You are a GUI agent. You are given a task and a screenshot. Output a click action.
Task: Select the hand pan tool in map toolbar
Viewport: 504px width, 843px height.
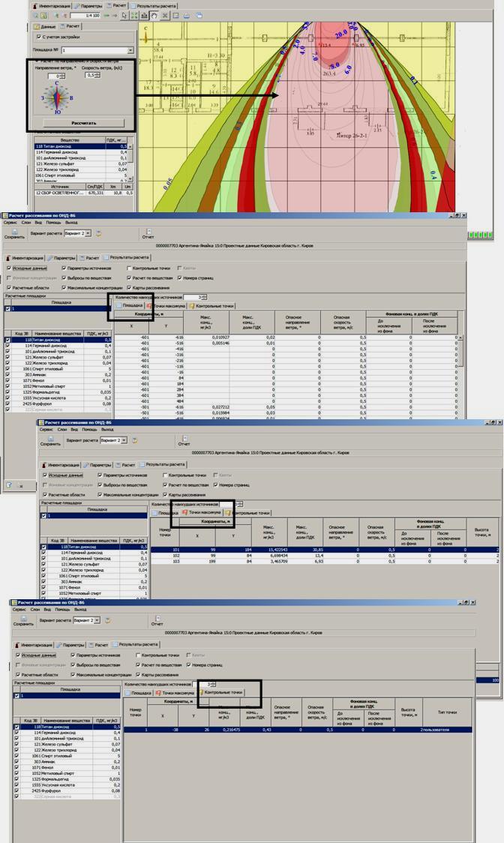click(x=154, y=15)
